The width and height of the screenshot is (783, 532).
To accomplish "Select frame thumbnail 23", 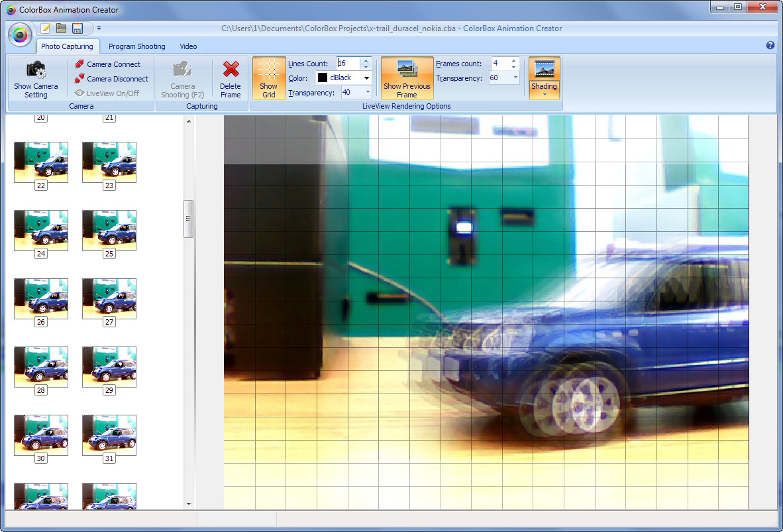I will point(109,162).
